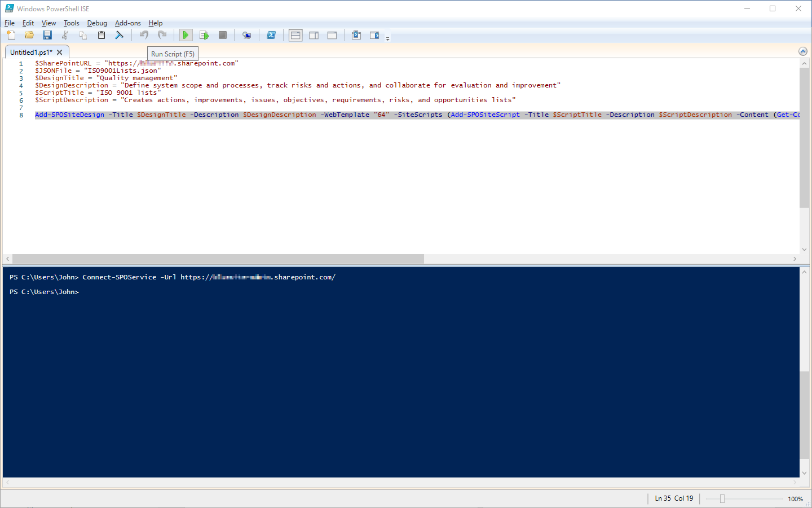
Task: Select the Untitled1.ps1 tab
Action: (31, 52)
